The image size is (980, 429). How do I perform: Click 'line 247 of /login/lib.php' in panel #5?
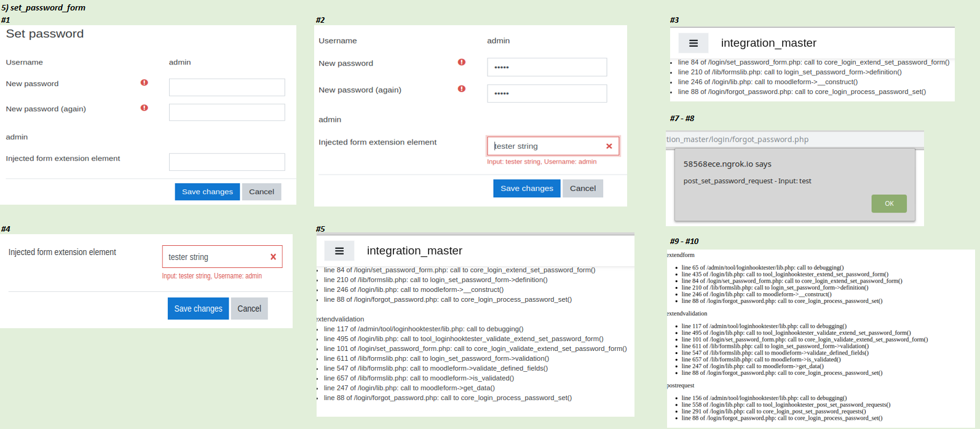click(x=409, y=388)
